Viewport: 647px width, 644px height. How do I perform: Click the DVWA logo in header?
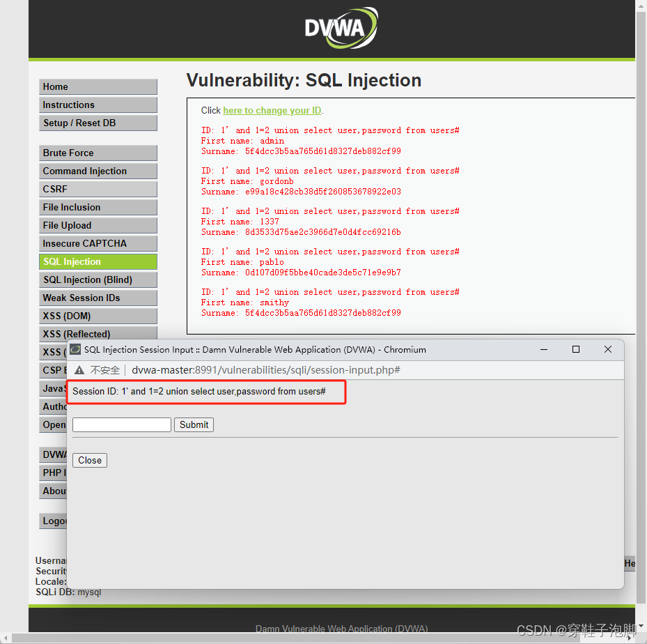click(x=341, y=28)
